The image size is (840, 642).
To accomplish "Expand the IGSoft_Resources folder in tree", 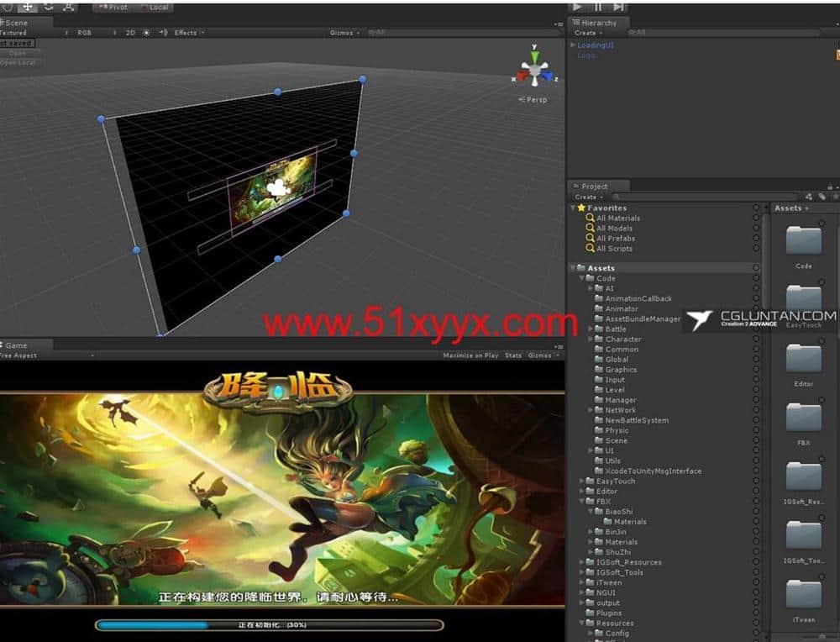I will [582, 562].
